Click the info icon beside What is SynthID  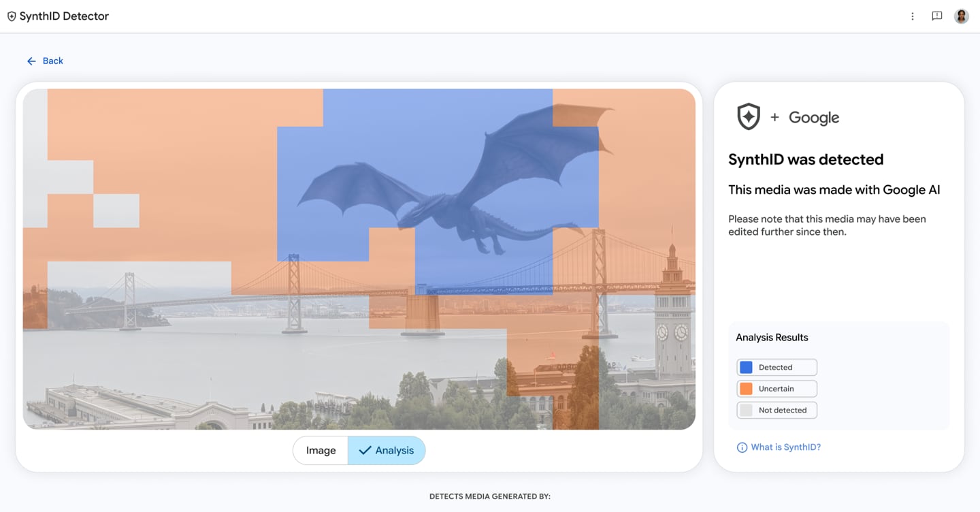click(742, 447)
